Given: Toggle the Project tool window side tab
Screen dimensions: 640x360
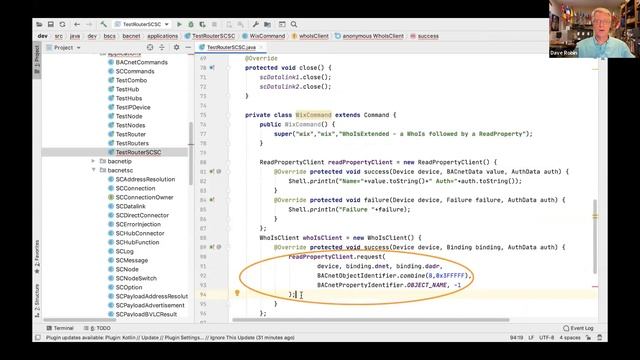Looking at the screenshot, I should pyautogui.click(x=37, y=60).
